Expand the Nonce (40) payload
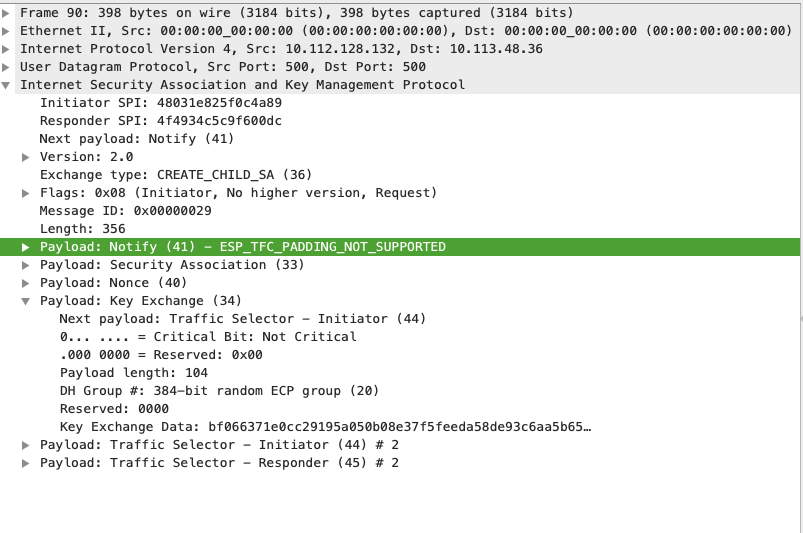The width and height of the screenshot is (803, 533). point(26,283)
